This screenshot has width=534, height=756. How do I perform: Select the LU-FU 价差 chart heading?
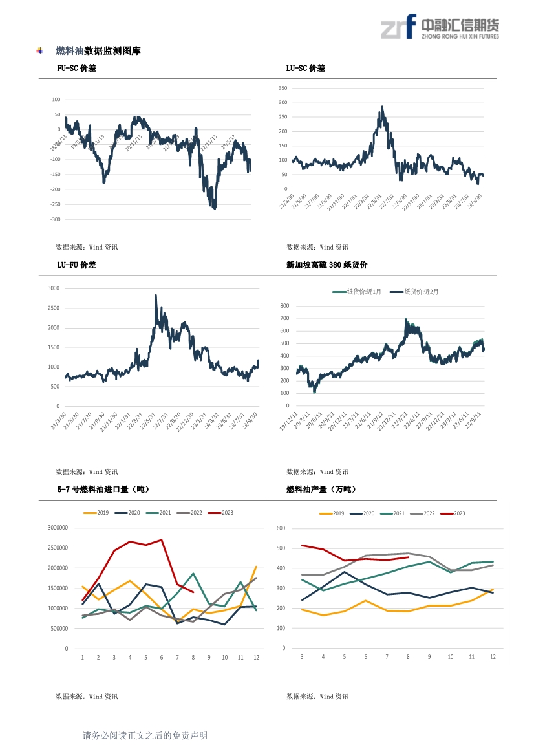click(76, 265)
